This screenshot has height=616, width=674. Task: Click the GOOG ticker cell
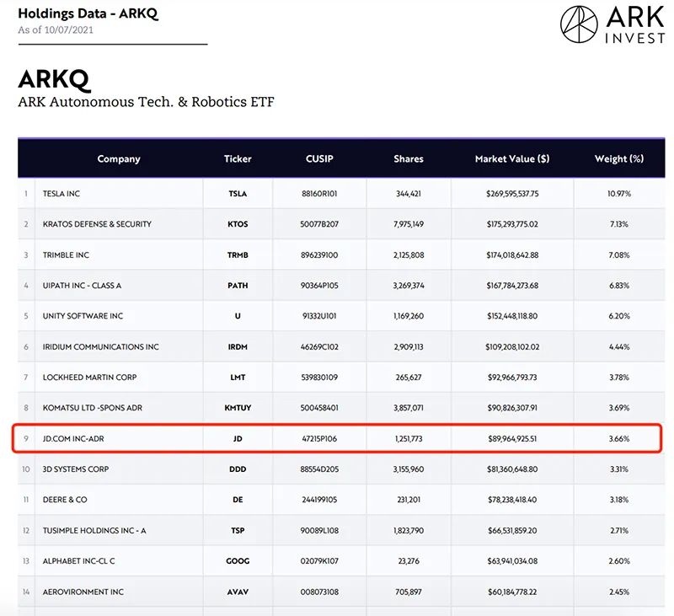pyautogui.click(x=238, y=561)
